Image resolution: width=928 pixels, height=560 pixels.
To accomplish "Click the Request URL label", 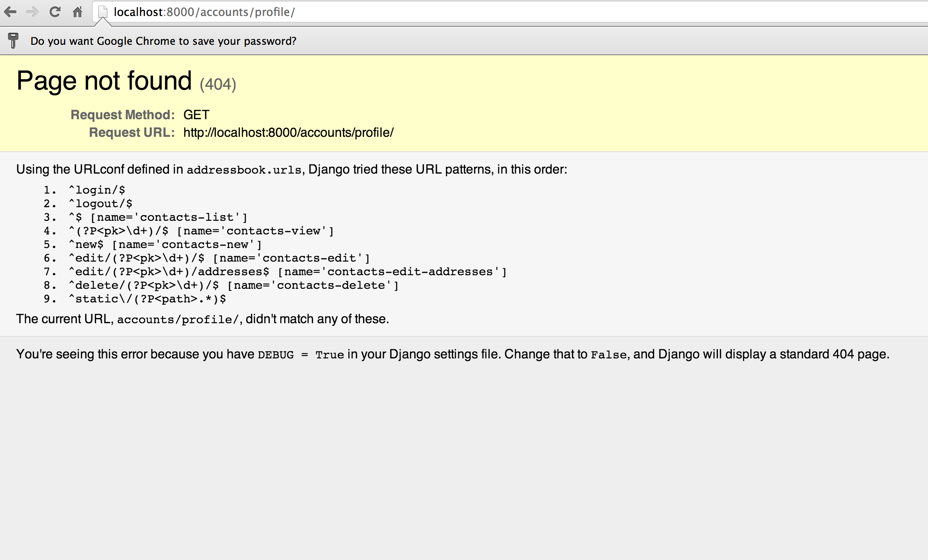I will [132, 132].
